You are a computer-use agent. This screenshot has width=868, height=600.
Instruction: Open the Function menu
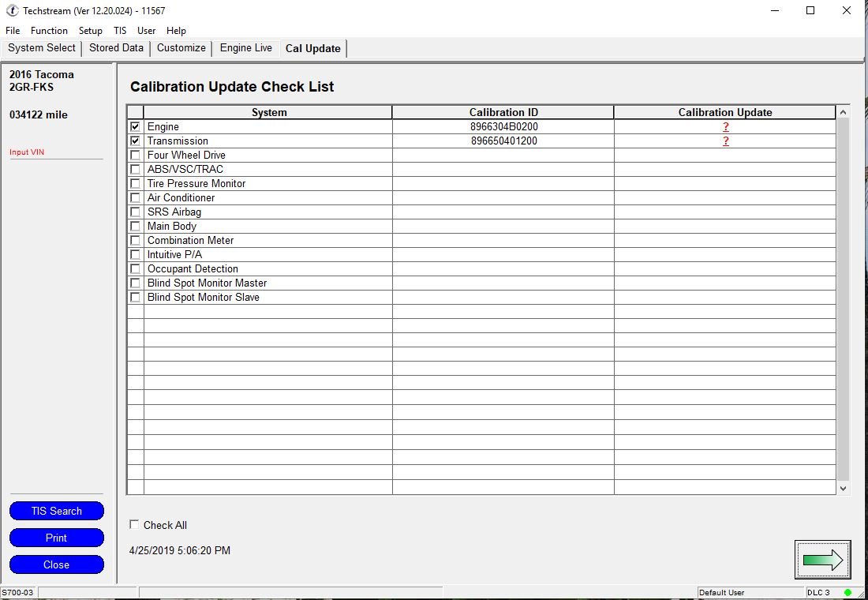(49, 31)
